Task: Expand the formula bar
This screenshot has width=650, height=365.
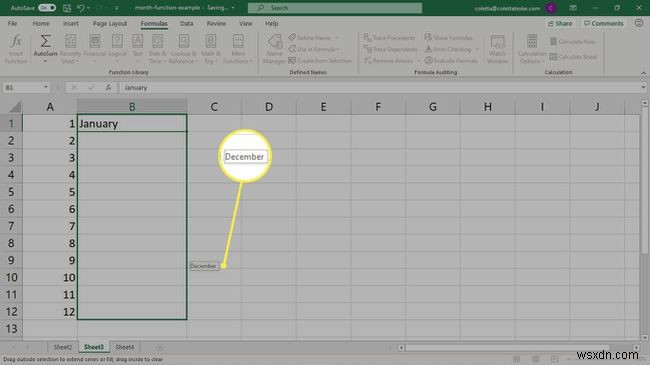Action: click(x=643, y=88)
